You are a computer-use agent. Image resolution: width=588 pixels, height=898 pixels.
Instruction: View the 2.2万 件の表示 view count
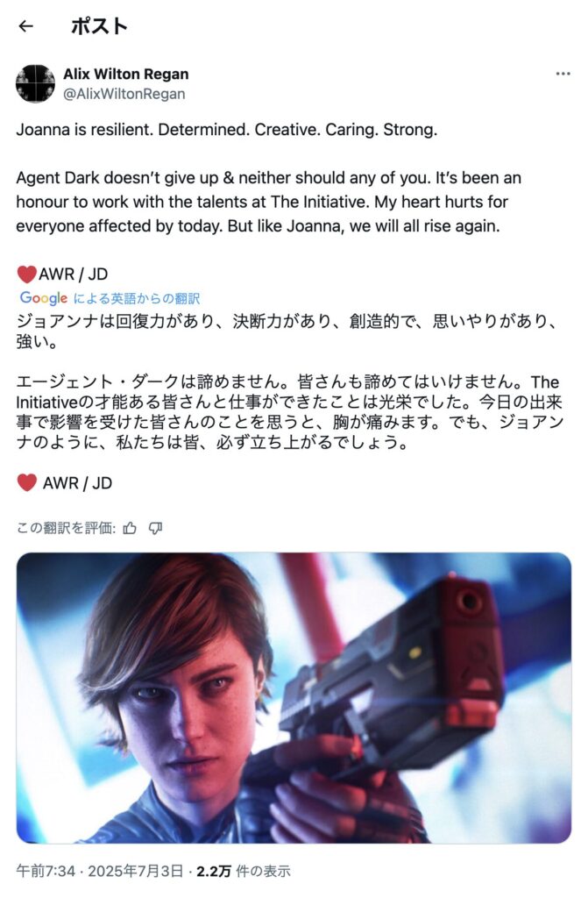click(x=244, y=871)
